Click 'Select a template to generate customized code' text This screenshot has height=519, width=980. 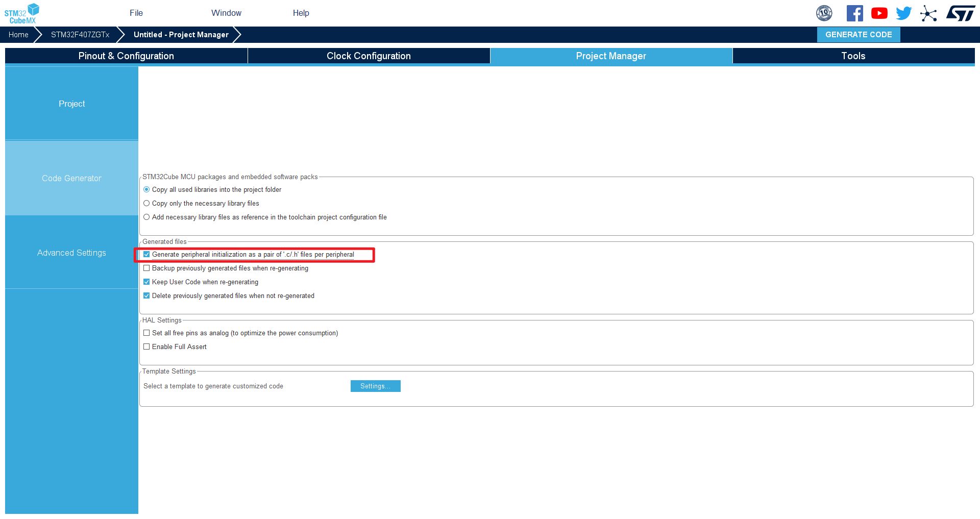point(213,386)
